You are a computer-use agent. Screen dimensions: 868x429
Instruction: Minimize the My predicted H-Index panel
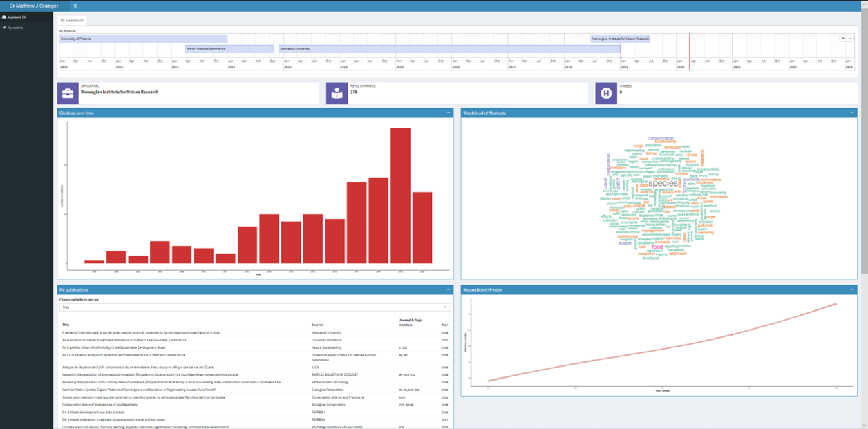point(853,289)
